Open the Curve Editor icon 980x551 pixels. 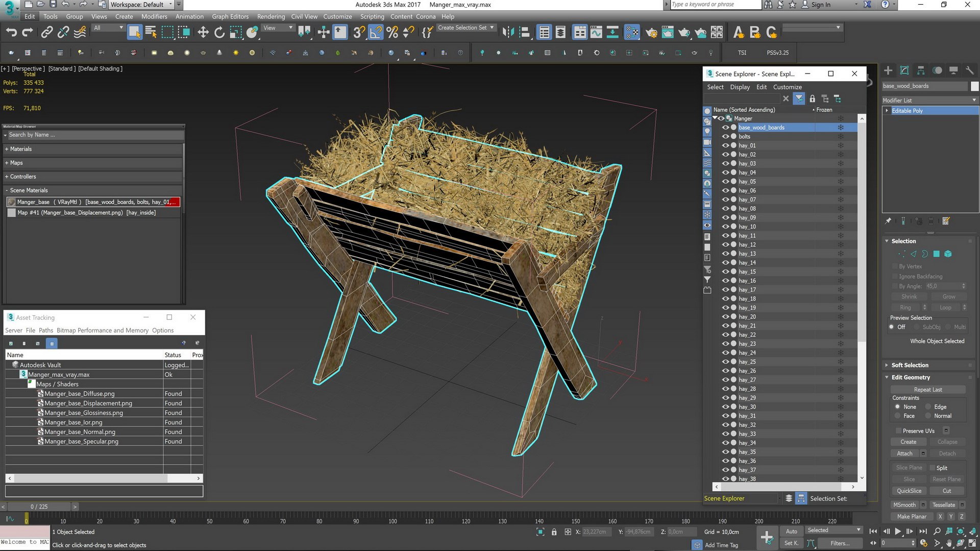click(596, 32)
